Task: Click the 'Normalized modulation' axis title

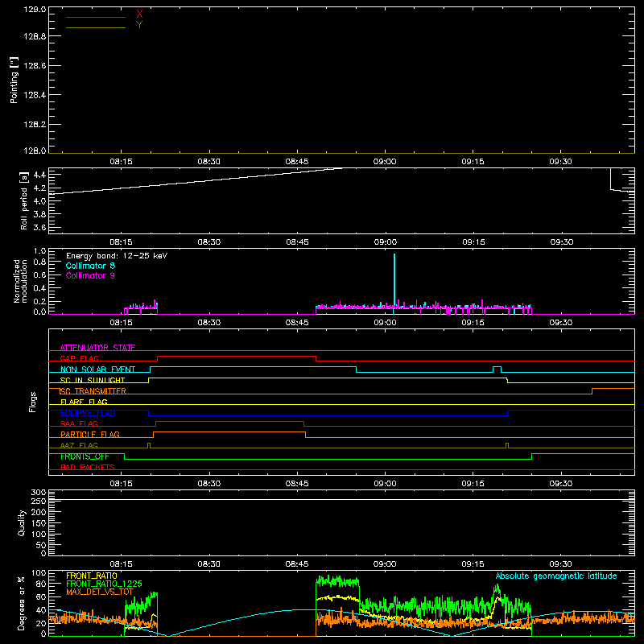Action: coord(20,281)
